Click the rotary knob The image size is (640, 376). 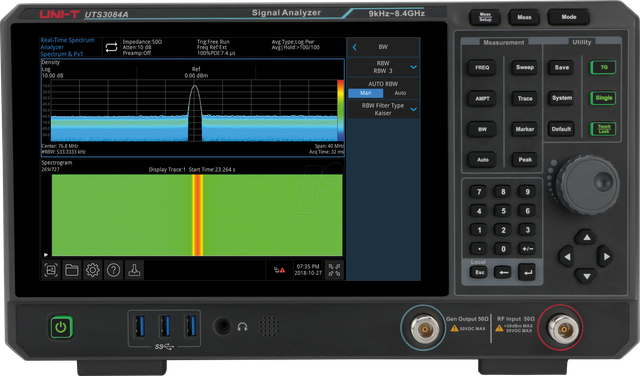click(587, 185)
